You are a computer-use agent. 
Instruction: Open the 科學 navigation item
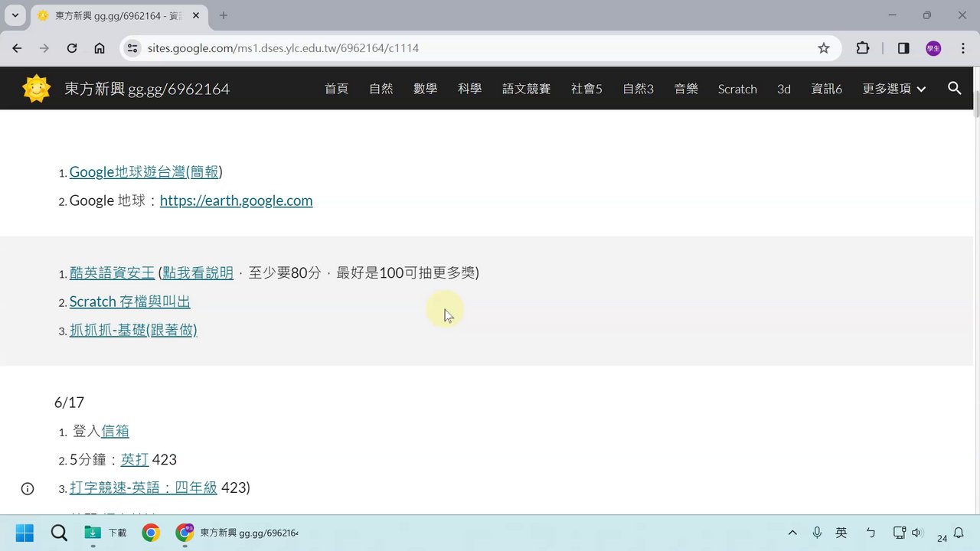click(x=469, y=89)
